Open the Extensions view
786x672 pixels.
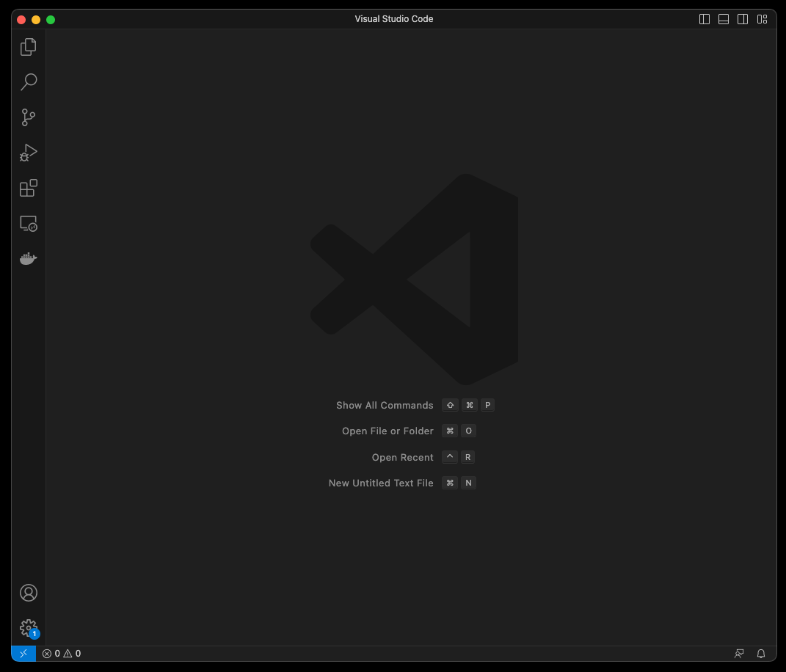(29, 188)
